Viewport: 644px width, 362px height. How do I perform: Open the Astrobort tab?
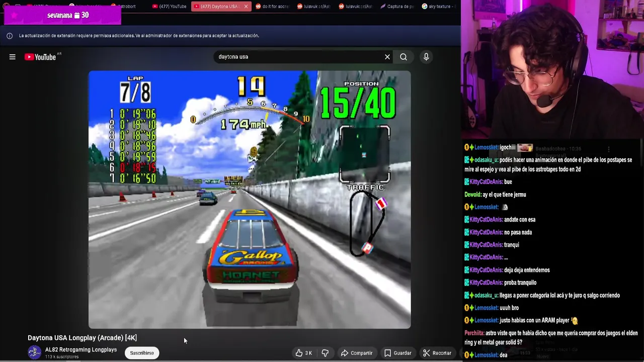click(x=123, y=7)
